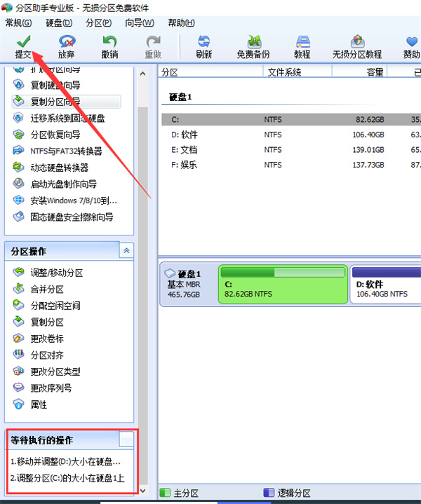Select the C: partition bar in disk map
Screen dimensions: 421x504
click(x=283, y=285)
